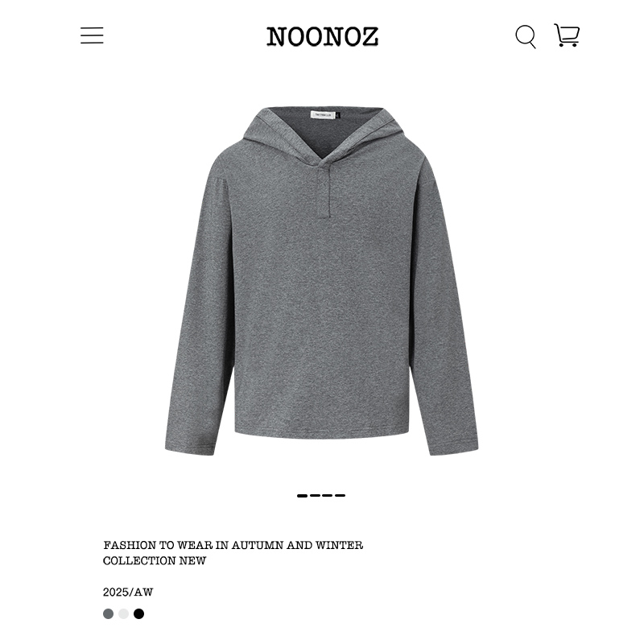Click the white neck label on hoodie

pyautogui.click(x=324, y=114)
